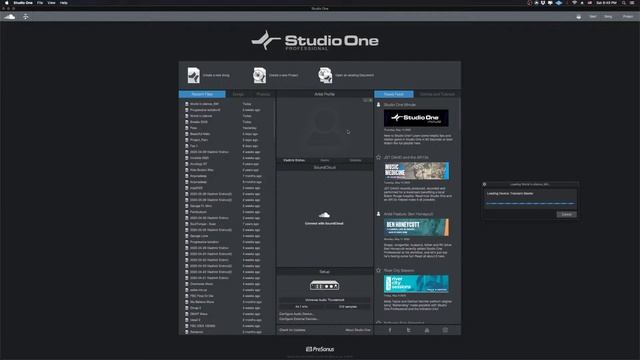Open the audio device name dropdown under Setup

coord(324,300)
